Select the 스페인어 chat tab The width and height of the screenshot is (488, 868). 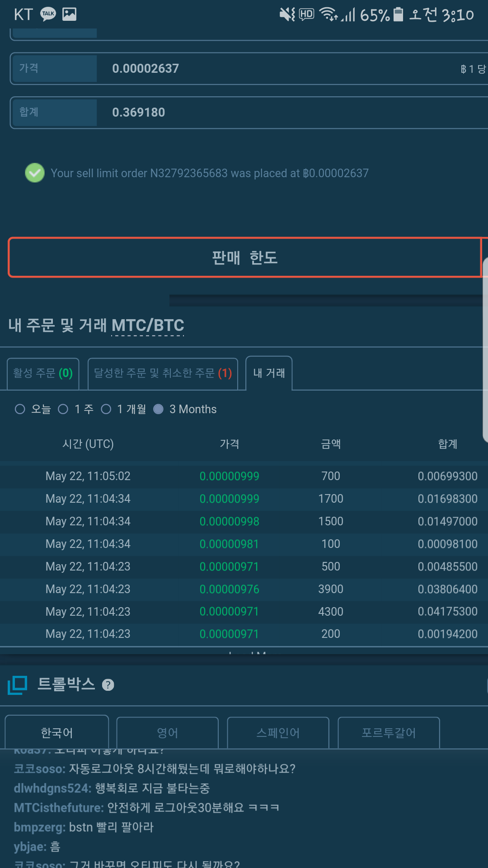(278, 732)
